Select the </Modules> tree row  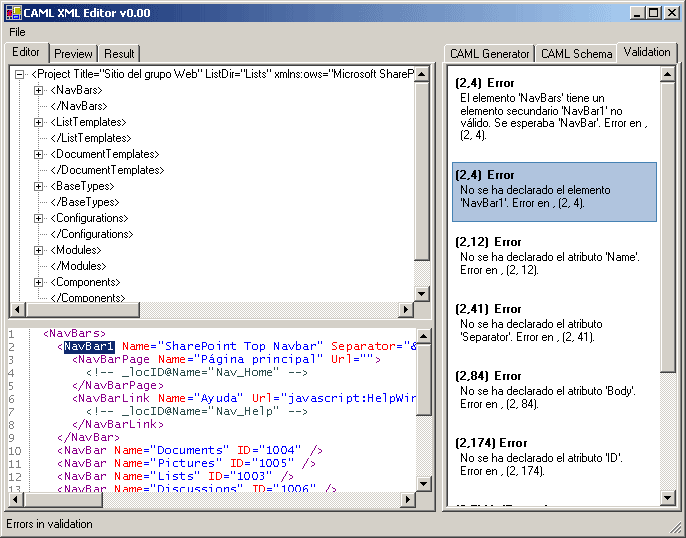[78, 266]
